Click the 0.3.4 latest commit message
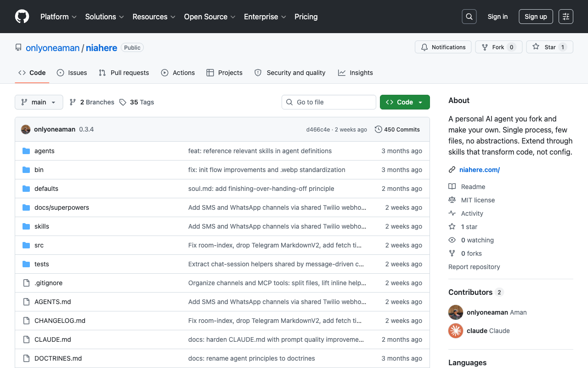This screenshot has width=588, height=368. coord(86,129)
